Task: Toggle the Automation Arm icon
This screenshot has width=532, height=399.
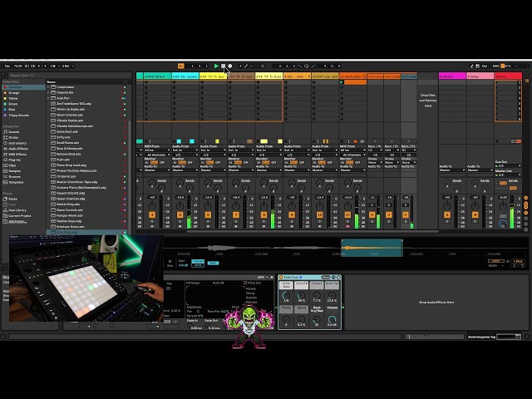Action: click(x=246, y=66)
